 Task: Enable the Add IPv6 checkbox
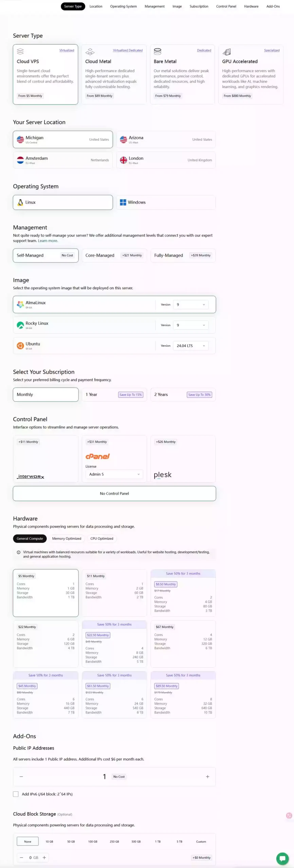(x=16, y=794)
